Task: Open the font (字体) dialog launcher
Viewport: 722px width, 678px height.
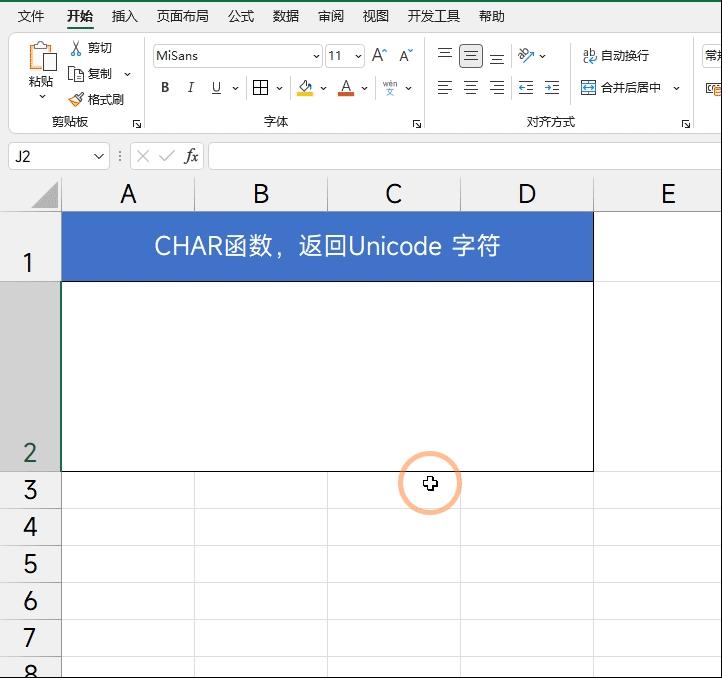Action: (417, 123)
